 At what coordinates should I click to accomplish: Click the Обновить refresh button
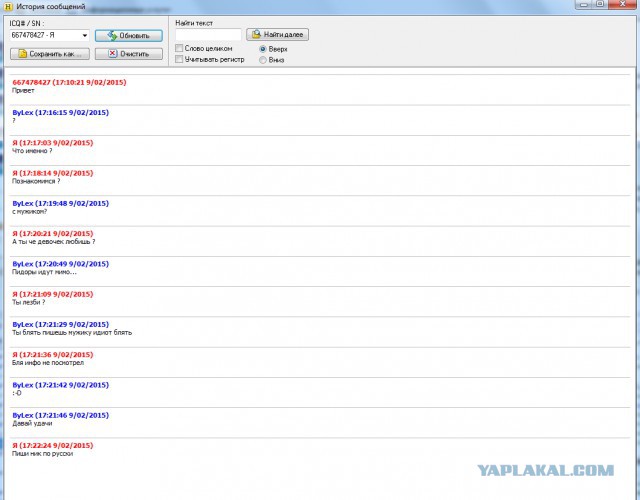coord(128,36)
